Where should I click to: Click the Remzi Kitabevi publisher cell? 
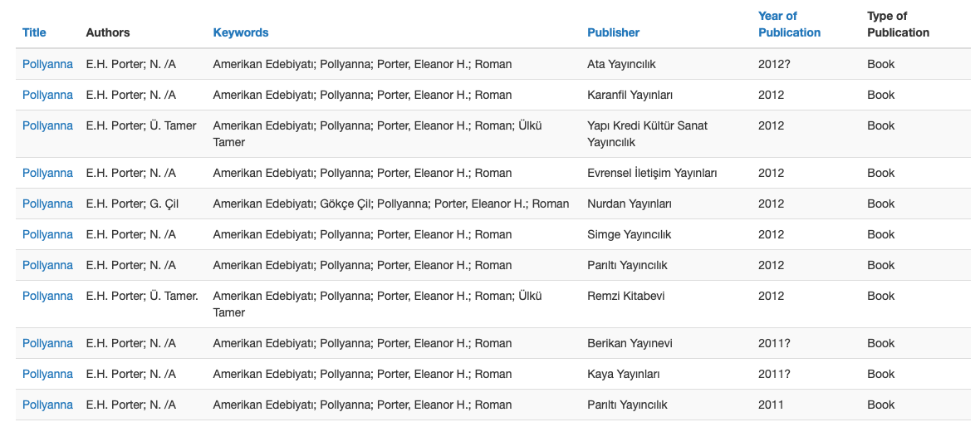(625, 296)
